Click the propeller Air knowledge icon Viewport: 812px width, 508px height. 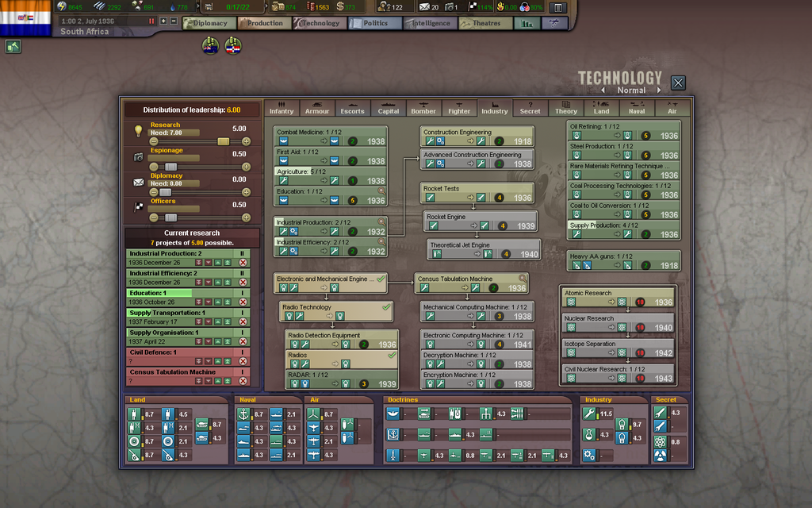[313, 414]
